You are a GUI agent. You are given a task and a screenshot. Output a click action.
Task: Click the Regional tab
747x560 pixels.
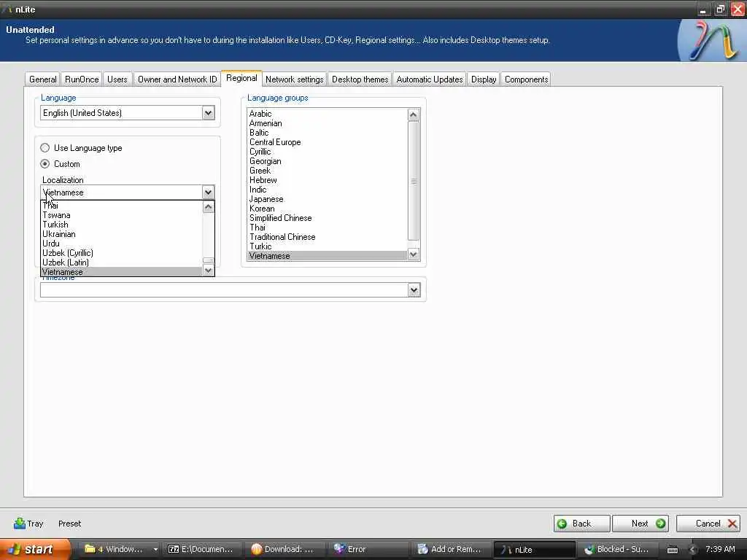point(241,78)
